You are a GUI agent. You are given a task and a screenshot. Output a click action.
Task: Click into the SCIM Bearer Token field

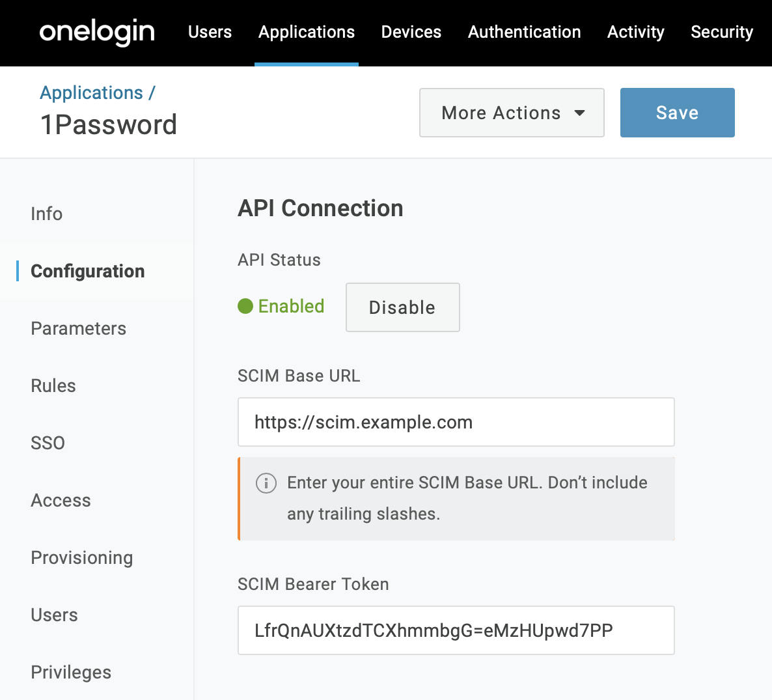tap(456, 630)
